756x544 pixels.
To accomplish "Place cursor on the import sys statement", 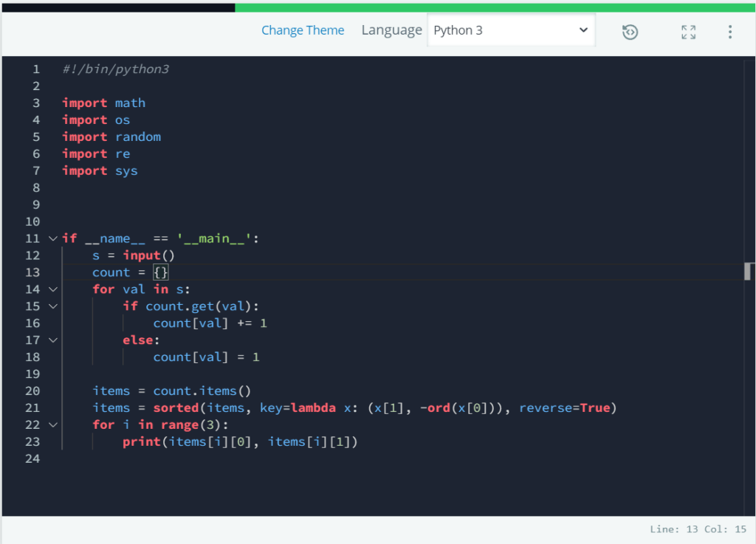I will (100, 171).
